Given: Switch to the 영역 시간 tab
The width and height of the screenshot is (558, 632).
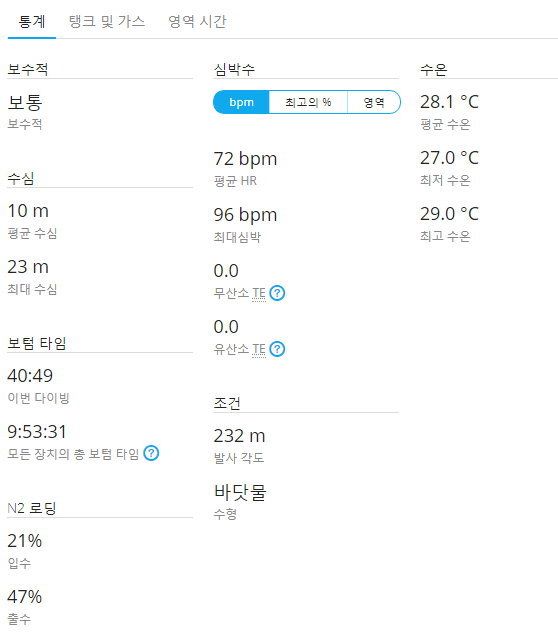Looking at the screenshot, I should pyautogui.click(x=197, y=21).
